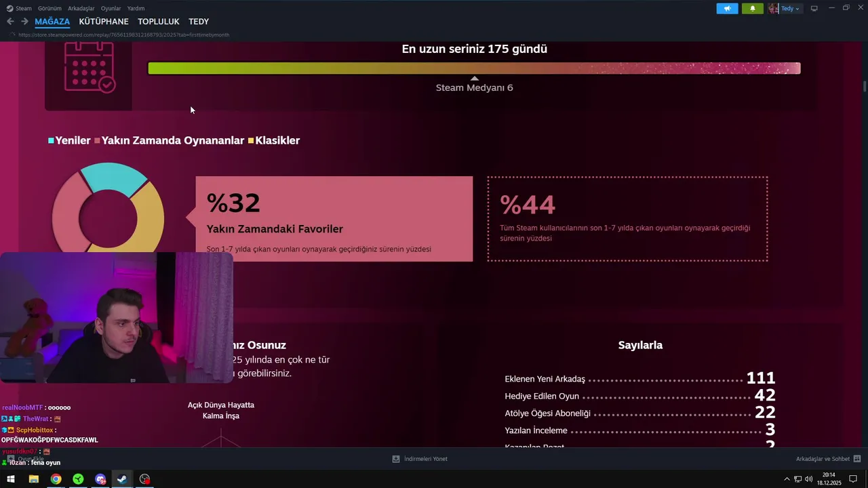This screenshot has height=488, width=868.
Task: Click the Açık Dünya Hayatta Kalma İnşa label
Action: coord(221,410)
